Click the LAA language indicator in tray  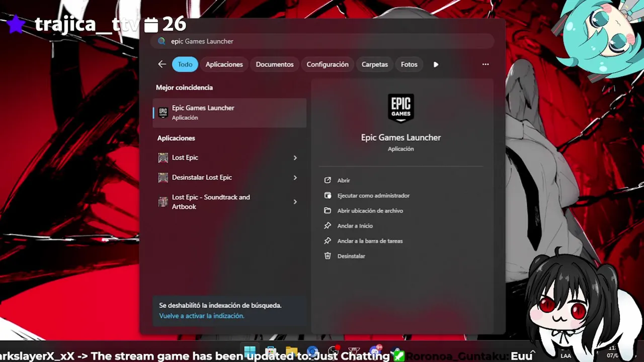click(566, 355)
